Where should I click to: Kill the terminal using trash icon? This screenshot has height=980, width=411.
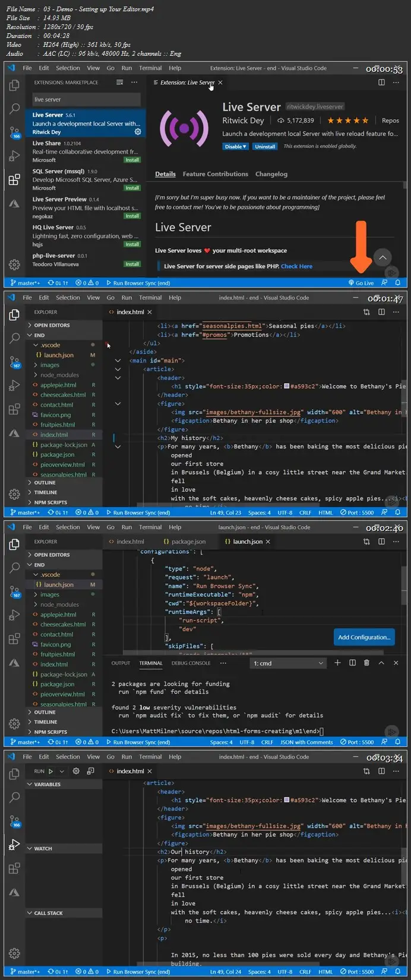point(366,663)
